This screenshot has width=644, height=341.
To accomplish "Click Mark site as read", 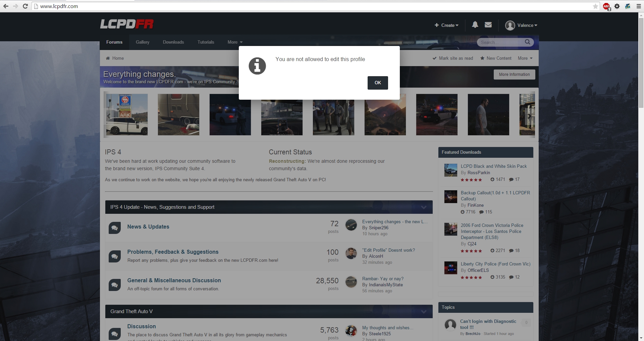I will point(453,58).
